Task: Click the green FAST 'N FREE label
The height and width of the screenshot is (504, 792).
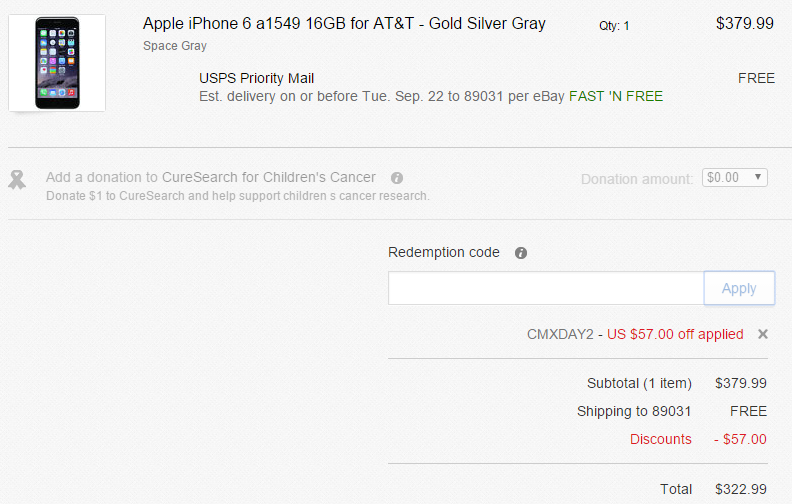Action: (616, 96)
